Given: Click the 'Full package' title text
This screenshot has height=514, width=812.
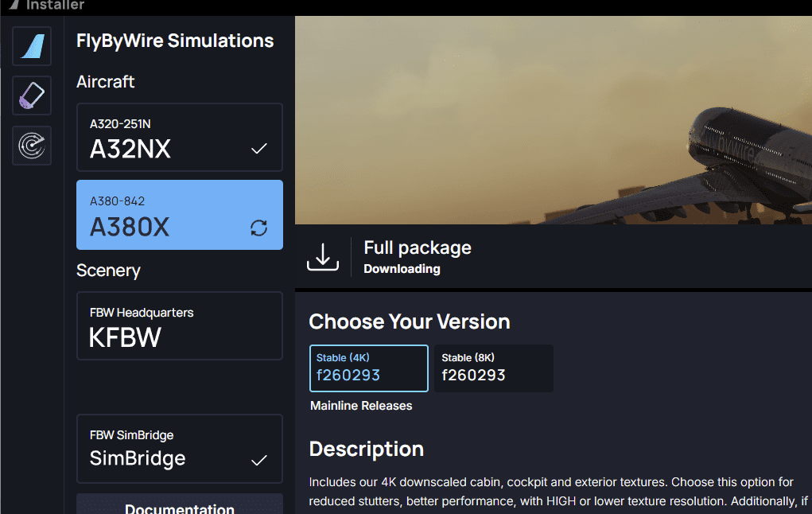Looking at the screenshot, I should pos(418,247).
